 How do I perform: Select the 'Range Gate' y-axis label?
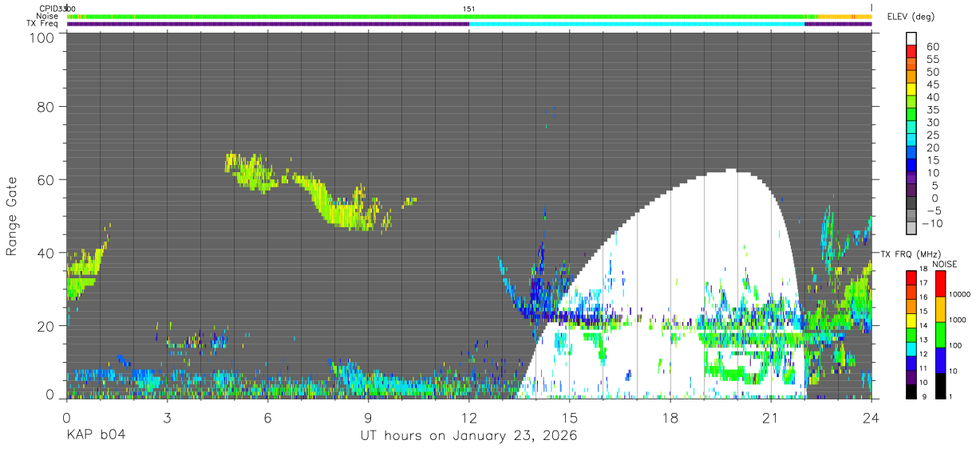click(12, 217)
